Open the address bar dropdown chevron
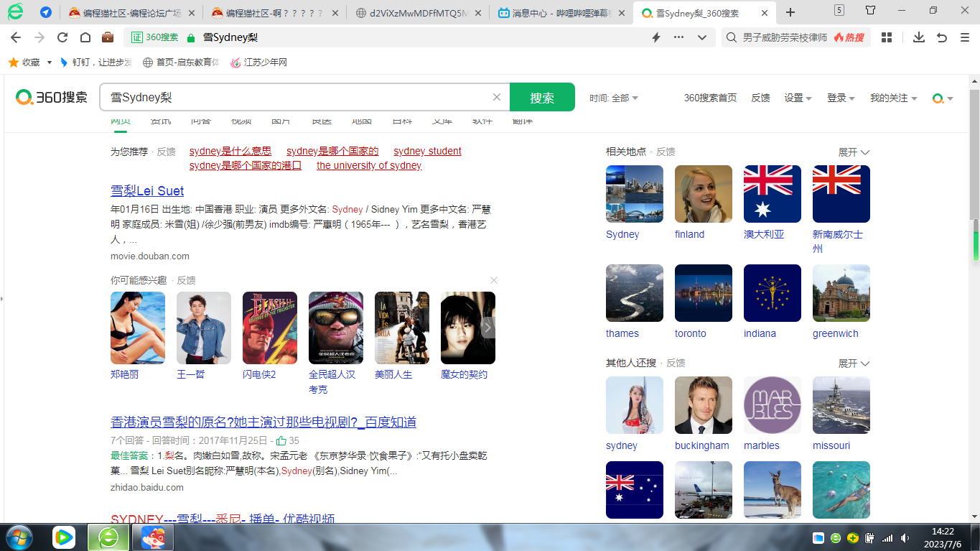The height and width of the screenshot is (551, 980). [x=702, y=37]
